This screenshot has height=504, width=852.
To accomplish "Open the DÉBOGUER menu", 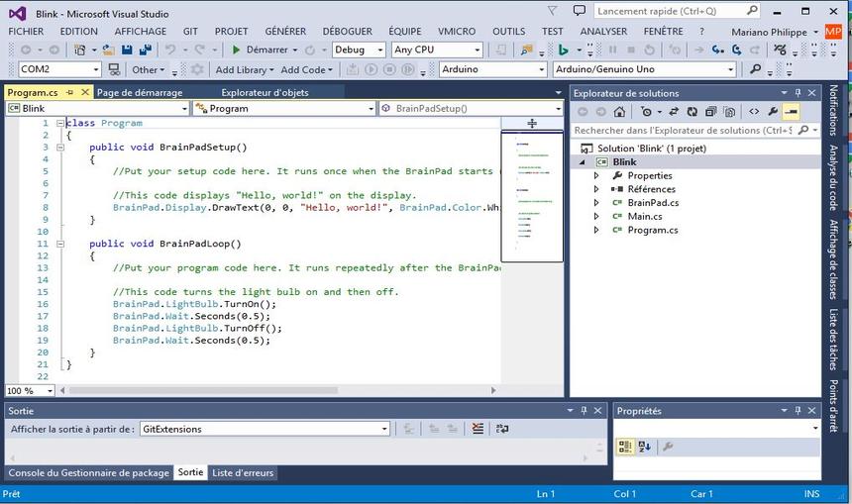I will click(347, 31).
